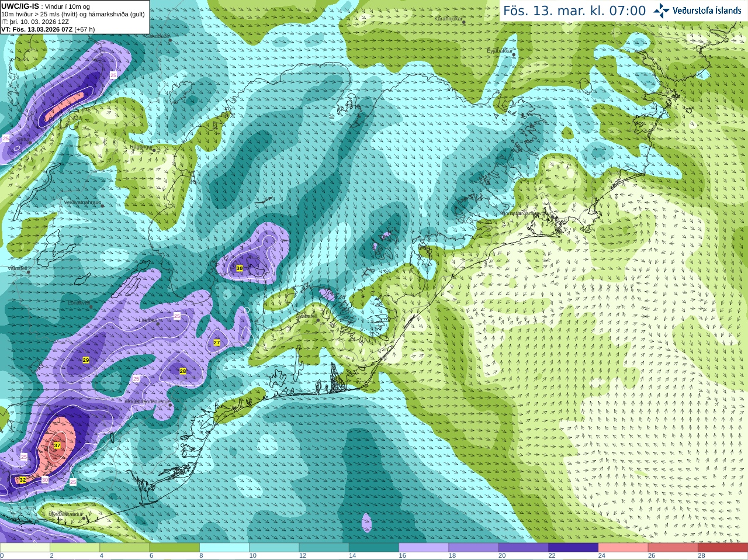Click the 10–12 m/s legend swatch
The image size is (748, 560).
pyautogui.click(x=274, y=548)
